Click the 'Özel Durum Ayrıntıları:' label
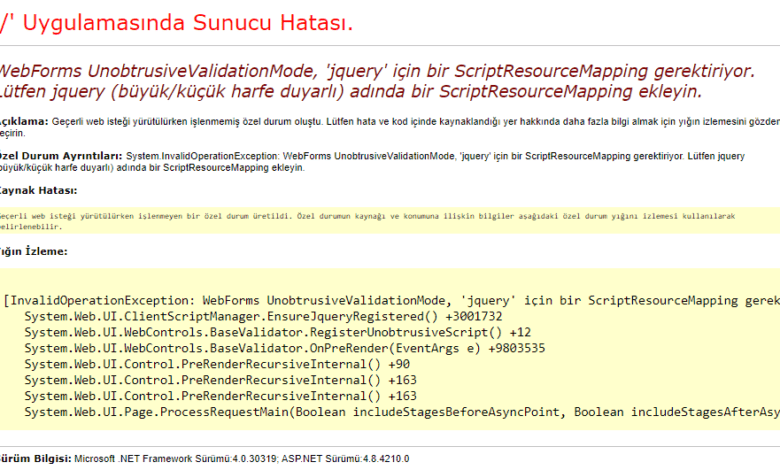Viewport: 780px width, 470px height. pyautogui.click(x=60, y=156)
